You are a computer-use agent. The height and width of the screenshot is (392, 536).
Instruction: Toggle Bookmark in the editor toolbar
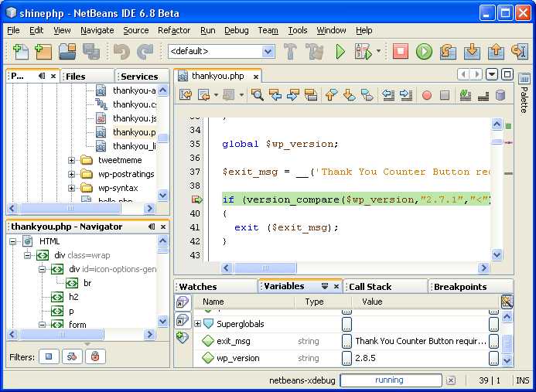coord(367,94)
